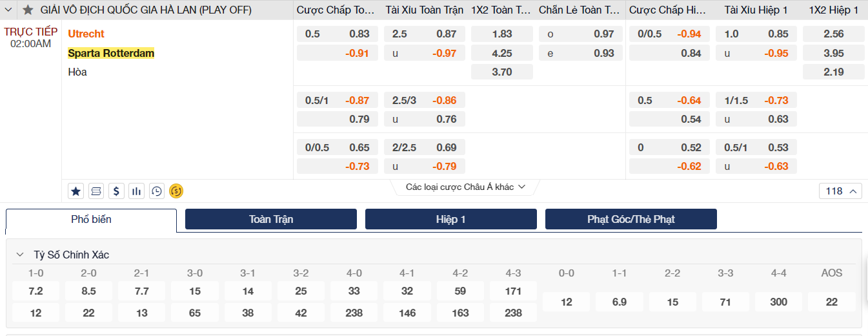868x336 pixels.
Task: Open the bet slip ticket icon
Action: tap(96, 191)
